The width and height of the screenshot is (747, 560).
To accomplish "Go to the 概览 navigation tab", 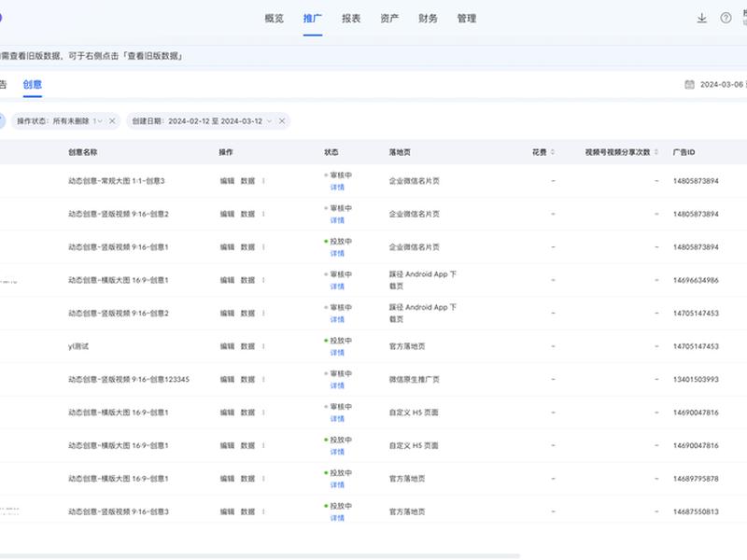I will click(274, 19).
